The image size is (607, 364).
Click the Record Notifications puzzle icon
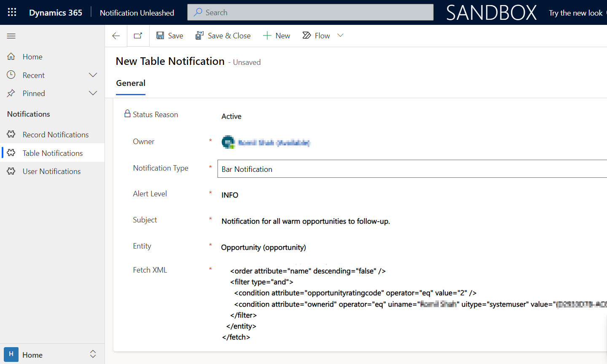coord(11,134)
